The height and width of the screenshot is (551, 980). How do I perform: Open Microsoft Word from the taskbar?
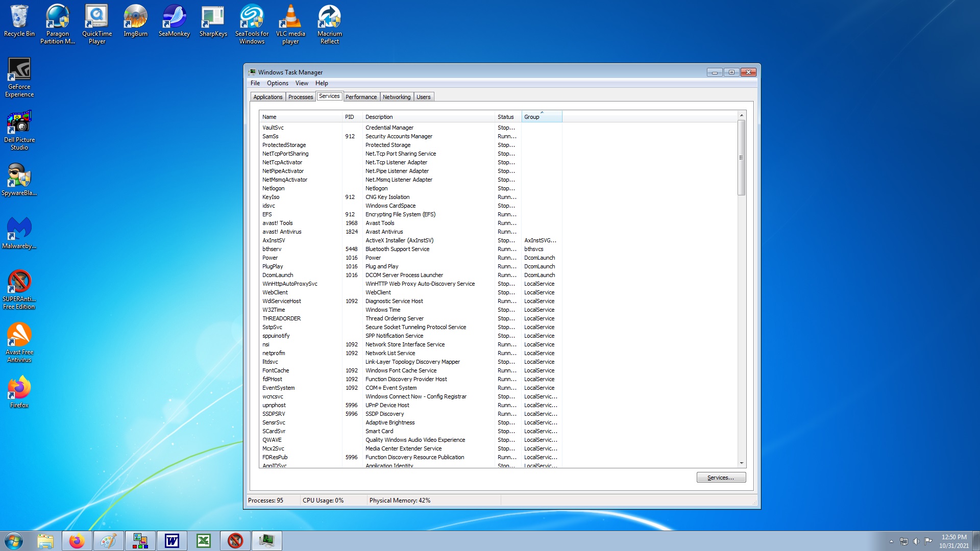(x=171, y=541)
